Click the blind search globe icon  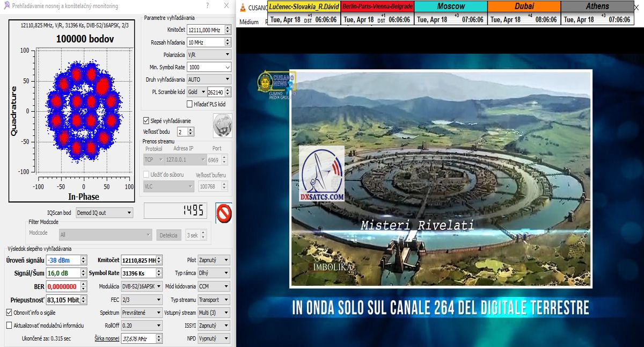coord(222,125)
